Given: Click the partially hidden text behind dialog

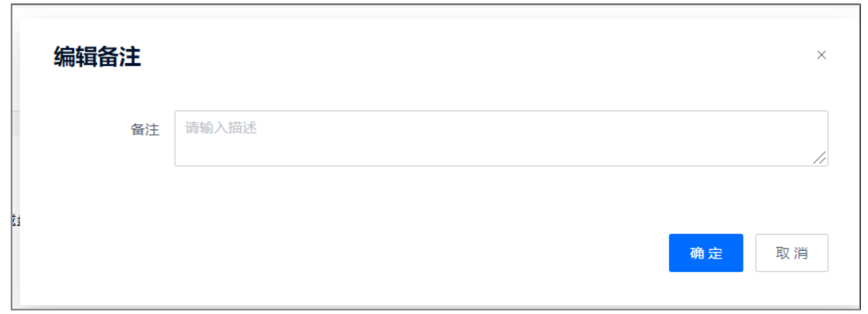Looking at the screenshot, I should coord(16,220).
